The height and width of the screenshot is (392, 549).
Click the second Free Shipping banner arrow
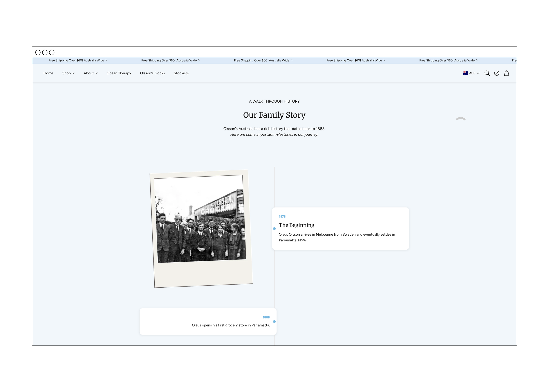coord(199,60)
